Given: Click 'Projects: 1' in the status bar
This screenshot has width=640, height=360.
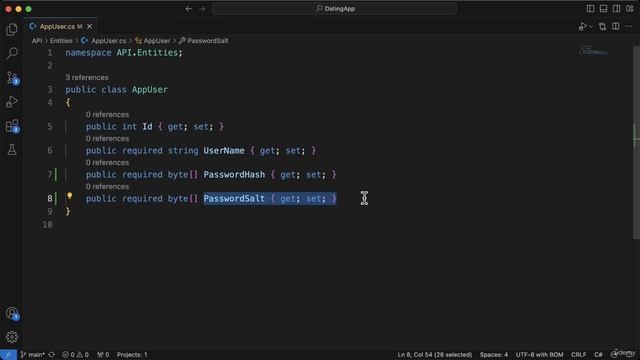Looking at the screenshot, I should tap(132, 355).
